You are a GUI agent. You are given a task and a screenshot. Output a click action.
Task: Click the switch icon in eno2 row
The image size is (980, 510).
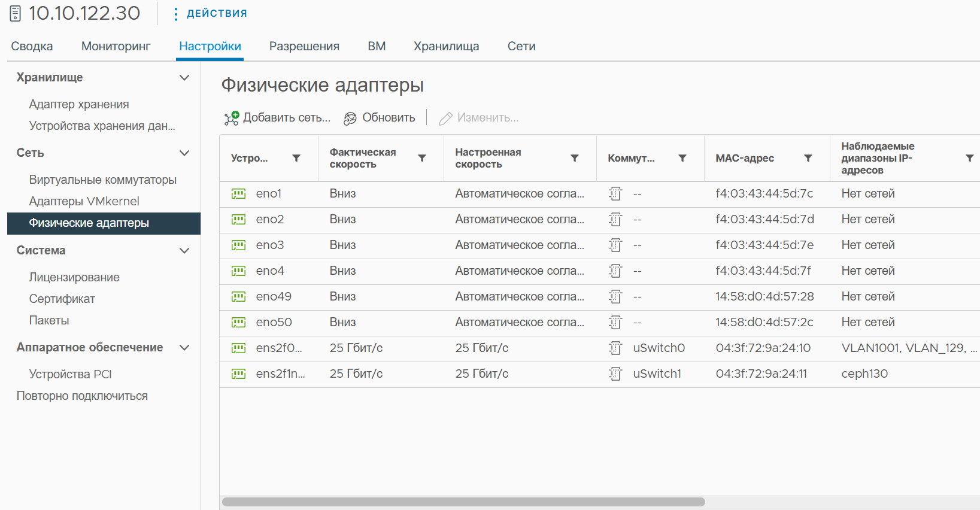coord(615,220)
